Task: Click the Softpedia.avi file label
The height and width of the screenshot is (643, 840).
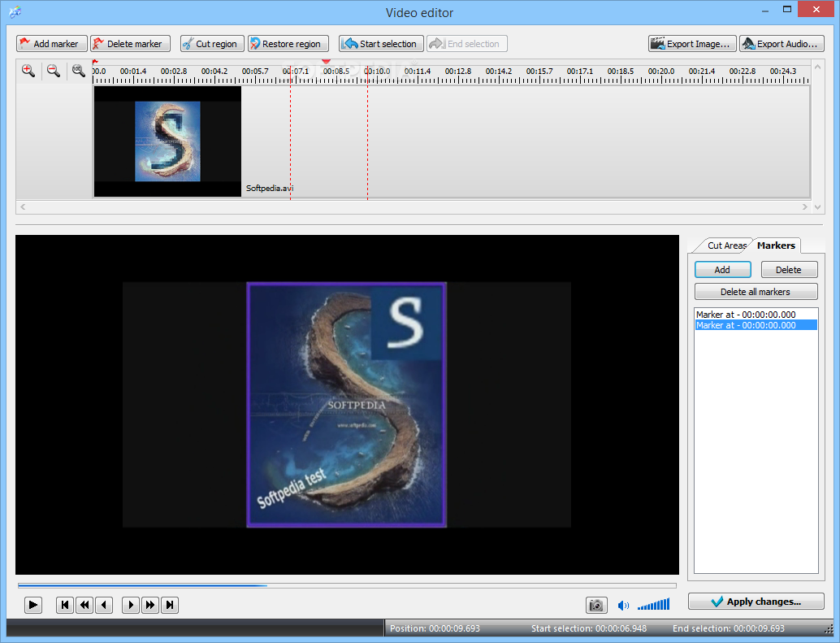Action: [x=270, y=188]
